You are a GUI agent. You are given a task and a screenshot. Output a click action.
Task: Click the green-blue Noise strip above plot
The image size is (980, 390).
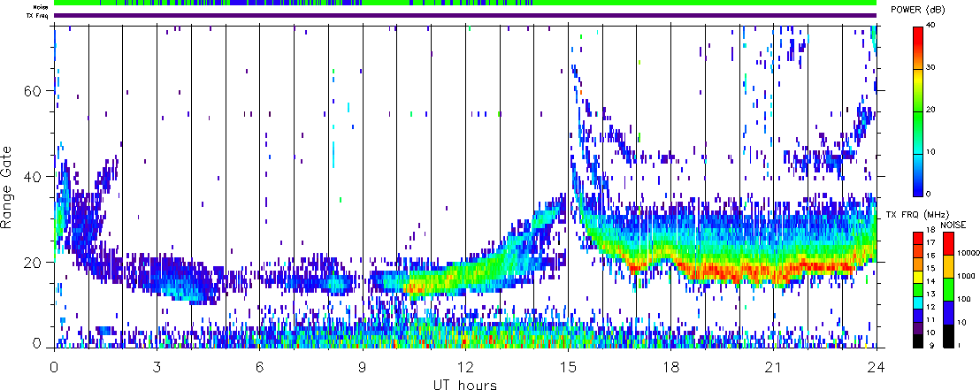[x=465, y=4]
